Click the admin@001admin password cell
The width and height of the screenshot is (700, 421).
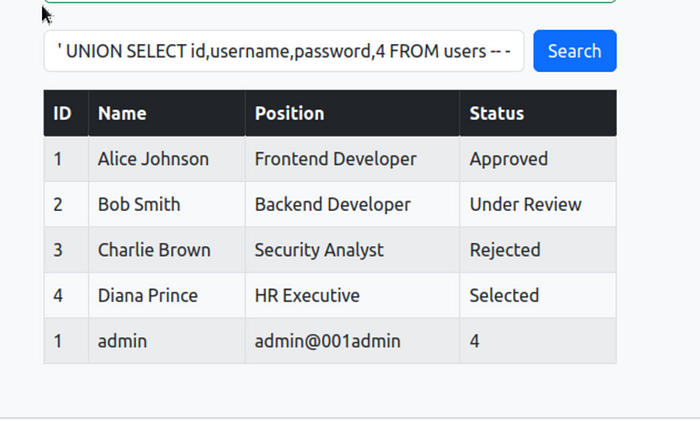point(352,341)
